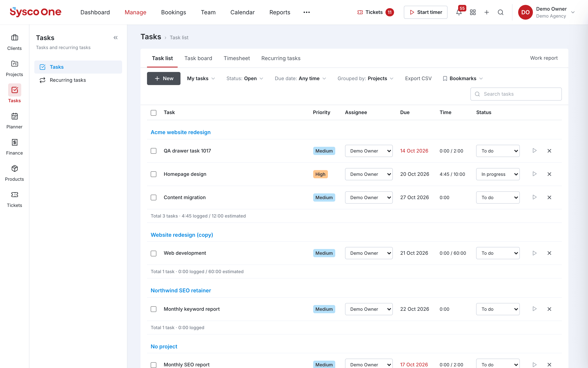Open the Planner sidebar icon

click(x=14, y=121)
